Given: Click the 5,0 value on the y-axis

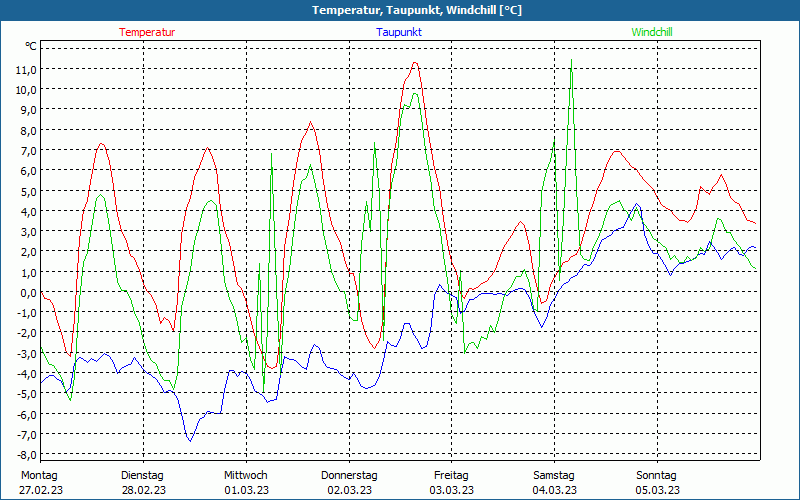Looking at the screenshot, I should point(28,191).
